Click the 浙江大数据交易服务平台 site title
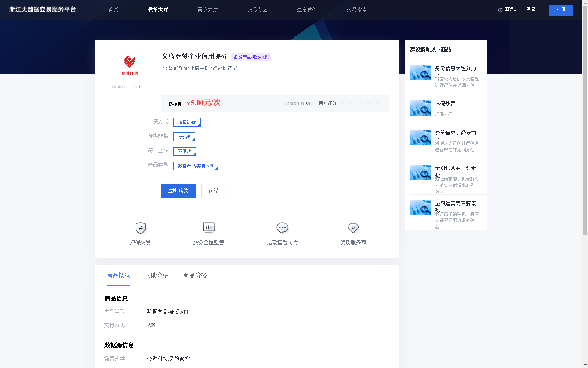 coord(43,10)
